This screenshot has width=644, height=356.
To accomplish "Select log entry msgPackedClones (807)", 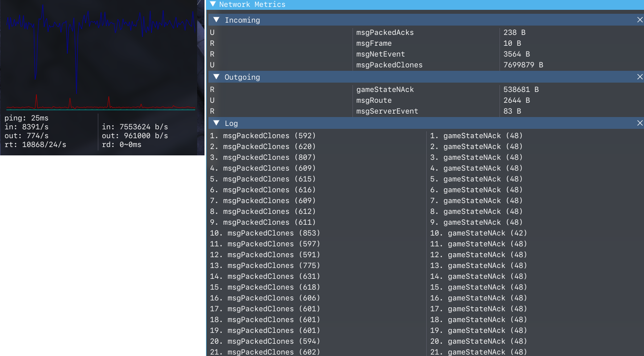I will (263, 157).
